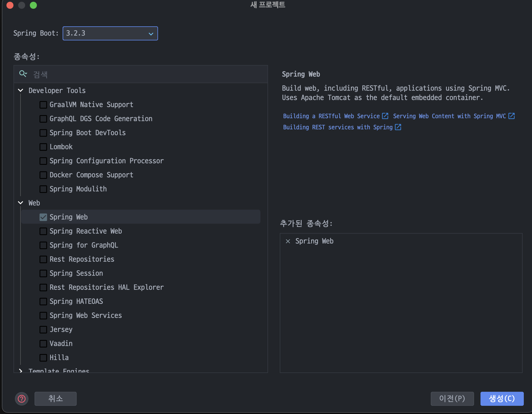Click the 취소 cancel button
This screenshot has width=532, height=414.
[x=56, y=399]
